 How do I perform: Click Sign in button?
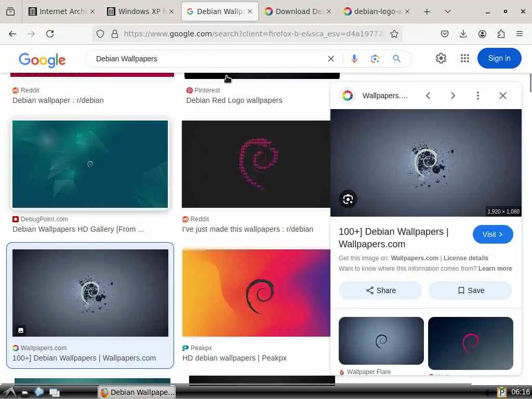click(499, 58)
